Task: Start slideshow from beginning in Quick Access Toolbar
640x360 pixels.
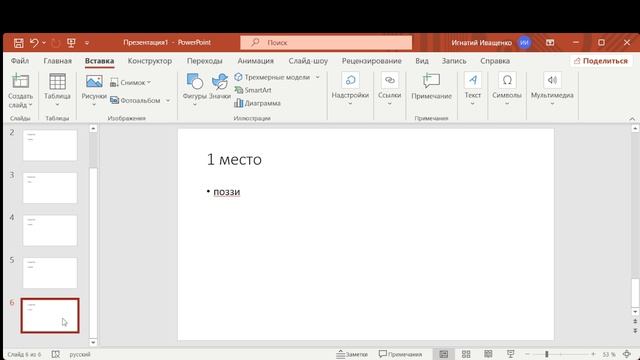Action: click(x=71, y=42)
